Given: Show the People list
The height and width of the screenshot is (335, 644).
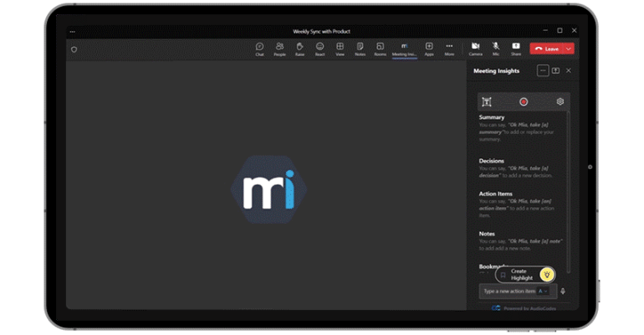Looking at the screenshot, I should (279, 49).
